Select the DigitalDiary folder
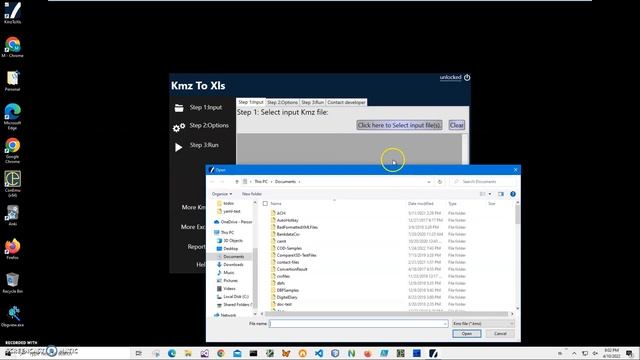This screenshot has width=640, height=360. point(287,297)
